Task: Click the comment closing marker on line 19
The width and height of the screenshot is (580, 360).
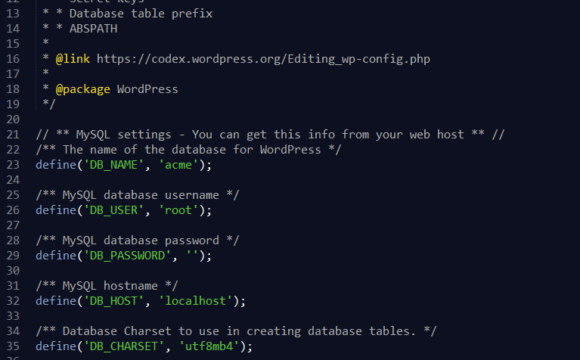Action: coord(49,104)
